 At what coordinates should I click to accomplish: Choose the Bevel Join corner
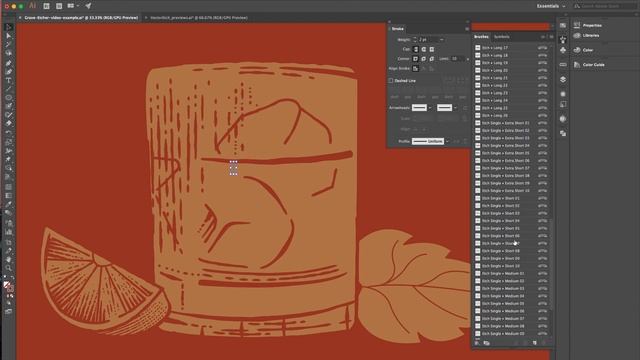point(432,59)
